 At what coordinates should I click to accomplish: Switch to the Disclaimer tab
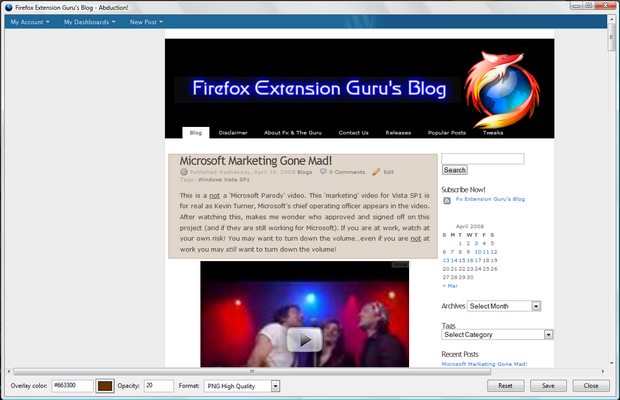click(x=233, y=132)
